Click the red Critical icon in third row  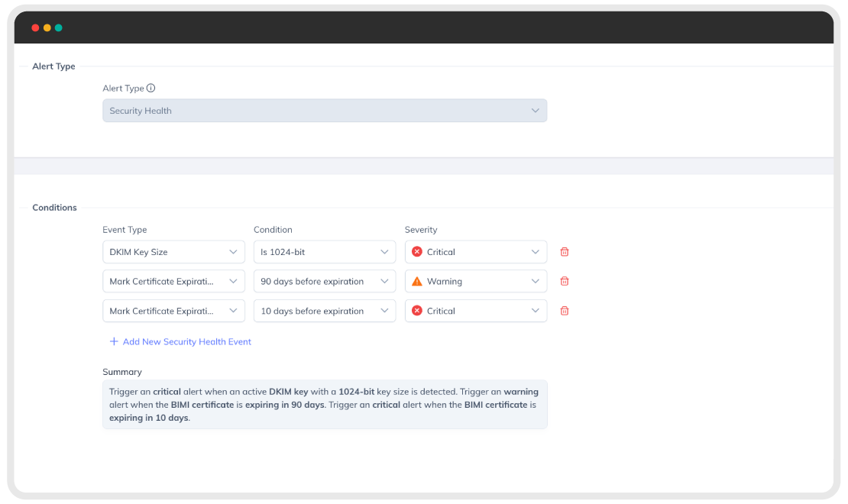pyautogui.click(x=417, y=311)
